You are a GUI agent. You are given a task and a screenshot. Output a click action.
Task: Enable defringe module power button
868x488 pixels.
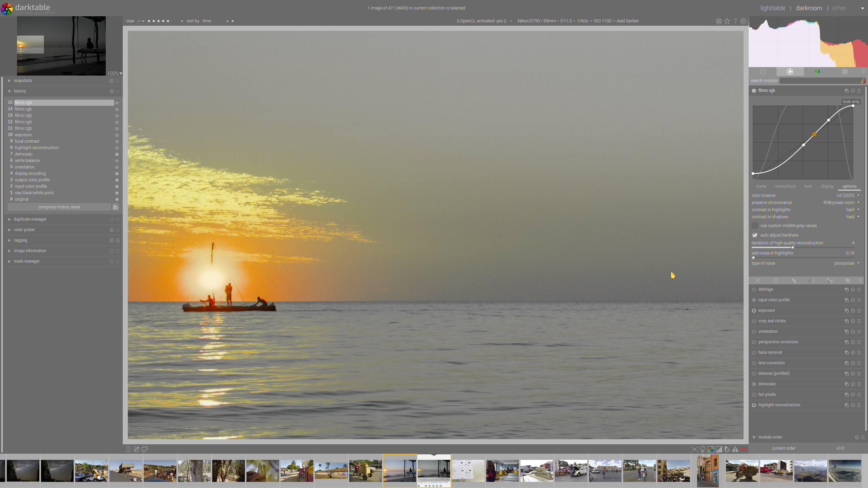click(754, 289)
